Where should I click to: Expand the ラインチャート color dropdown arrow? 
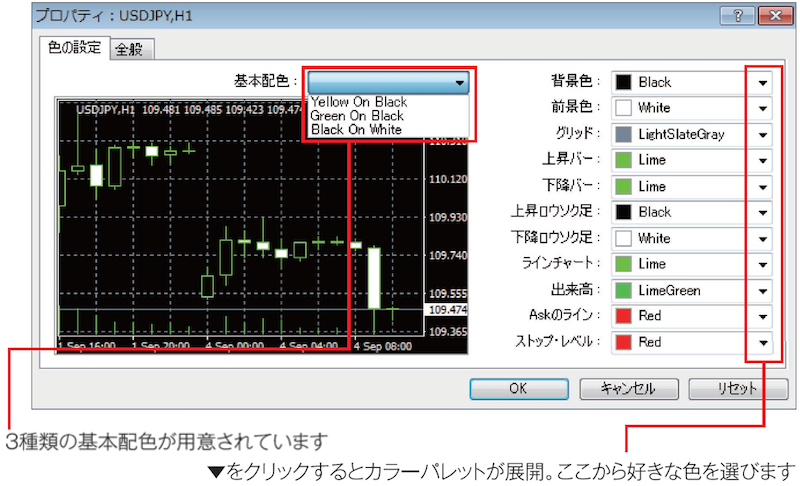[763, 265]
